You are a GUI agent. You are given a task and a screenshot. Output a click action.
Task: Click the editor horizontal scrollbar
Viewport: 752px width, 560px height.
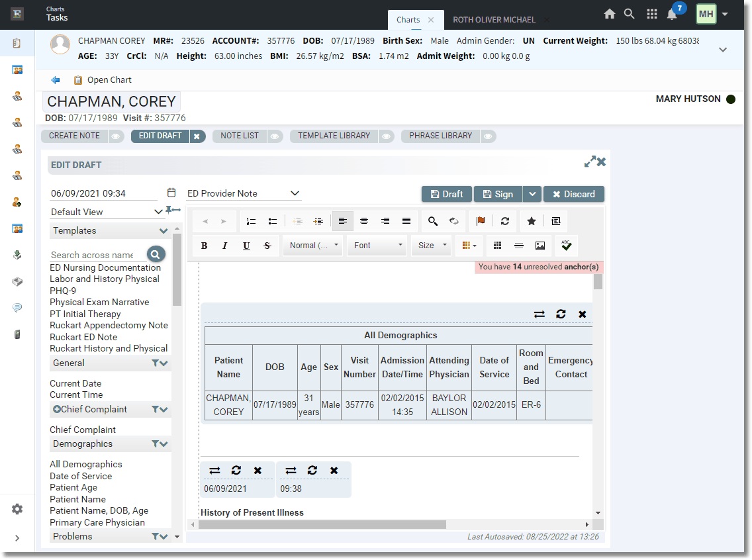click(x=322, y=524)
